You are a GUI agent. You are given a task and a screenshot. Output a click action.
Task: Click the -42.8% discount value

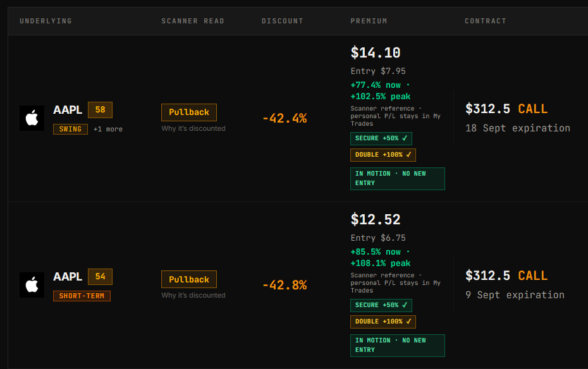coord(285,286)
